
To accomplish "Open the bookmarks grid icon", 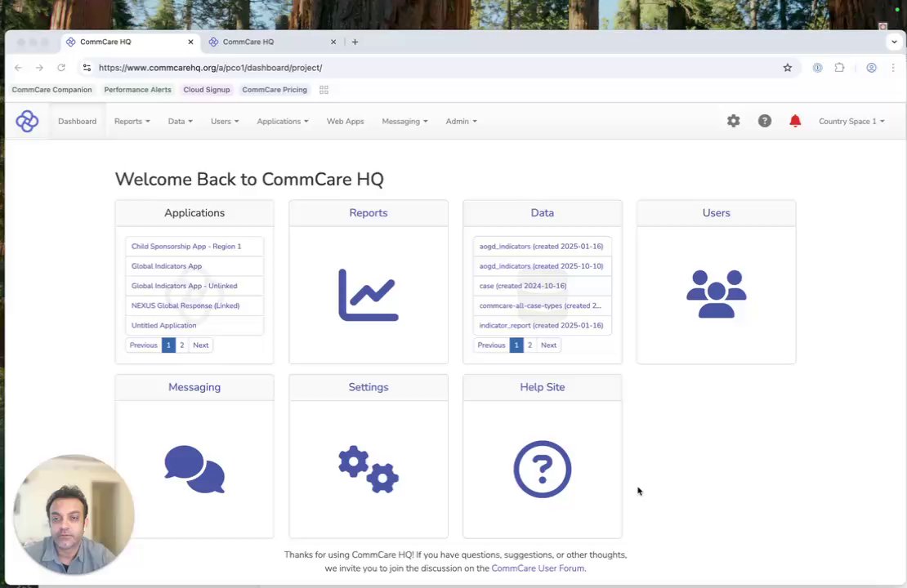I will 324,90.
